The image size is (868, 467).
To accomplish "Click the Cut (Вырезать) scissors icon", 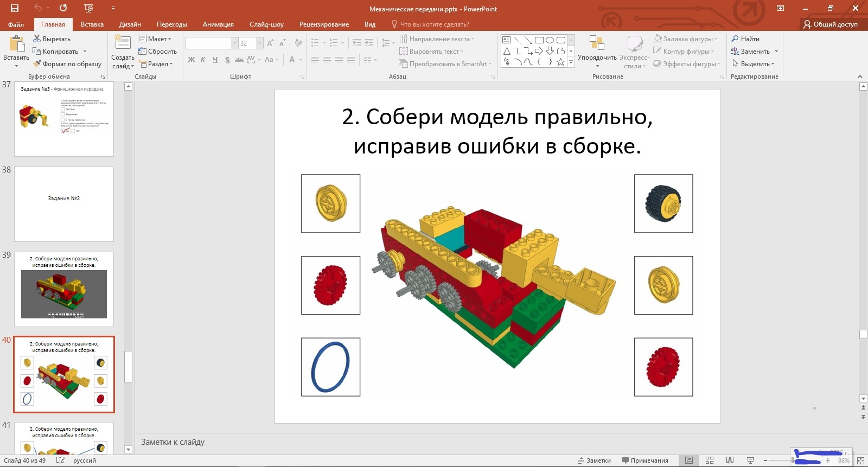I will pyautogui.click(x=37, y=39).
